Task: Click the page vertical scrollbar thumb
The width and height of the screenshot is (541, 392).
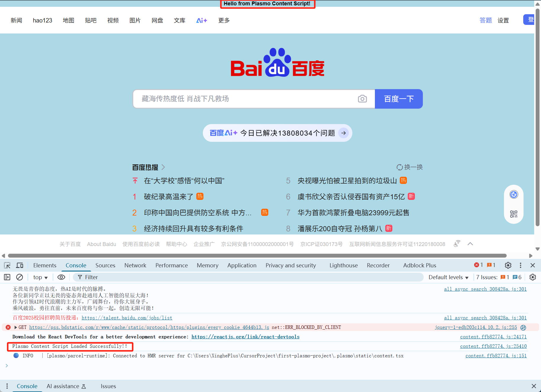Action: [537, 118]
